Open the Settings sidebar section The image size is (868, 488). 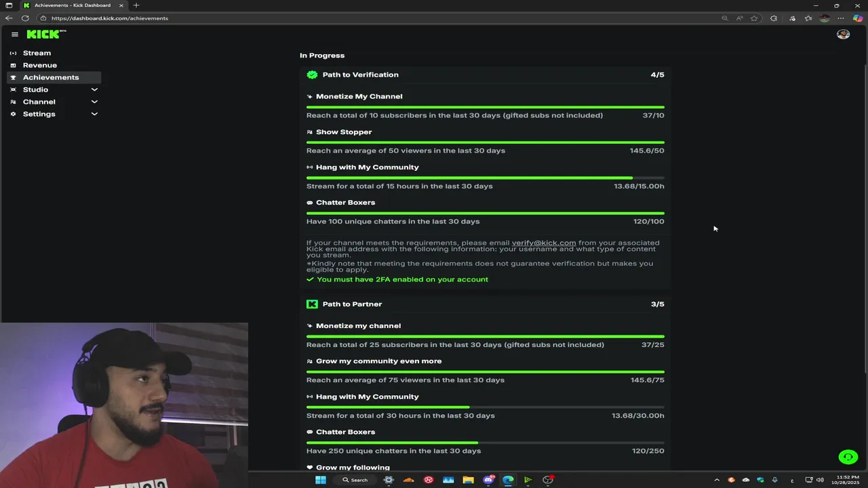click(x=54, y=114)
